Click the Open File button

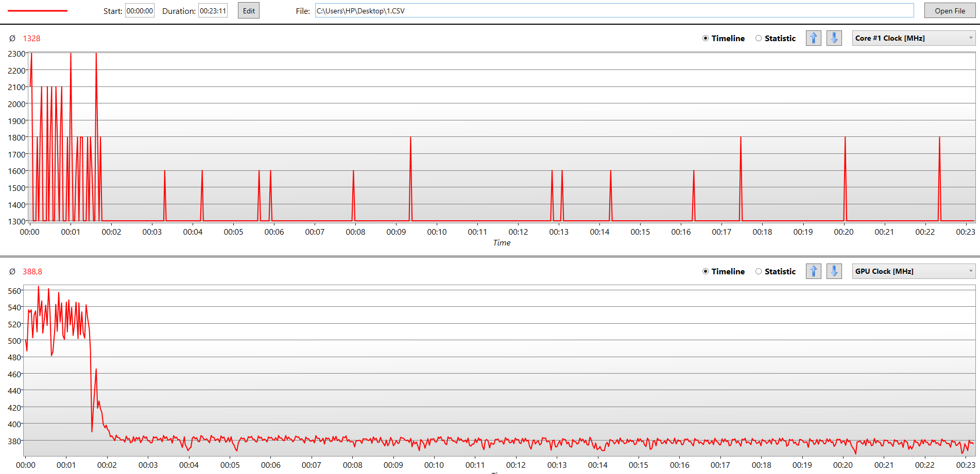click(950, 11)
